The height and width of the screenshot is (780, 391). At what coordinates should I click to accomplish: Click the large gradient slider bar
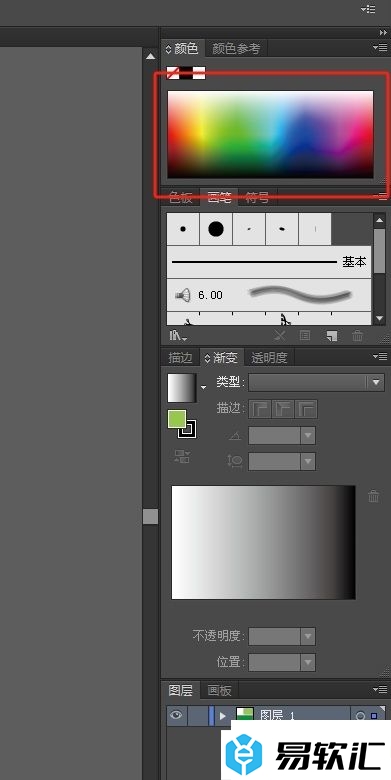point(263,542)
